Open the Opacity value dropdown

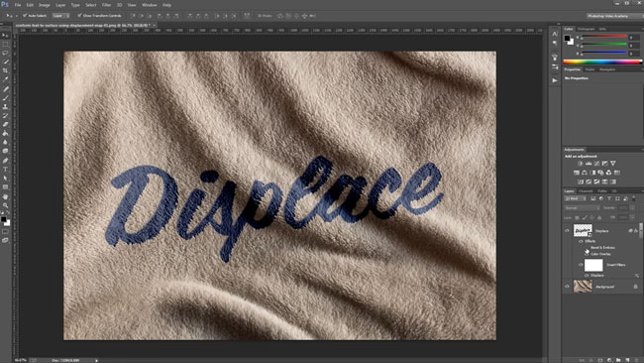pos(632,208)
